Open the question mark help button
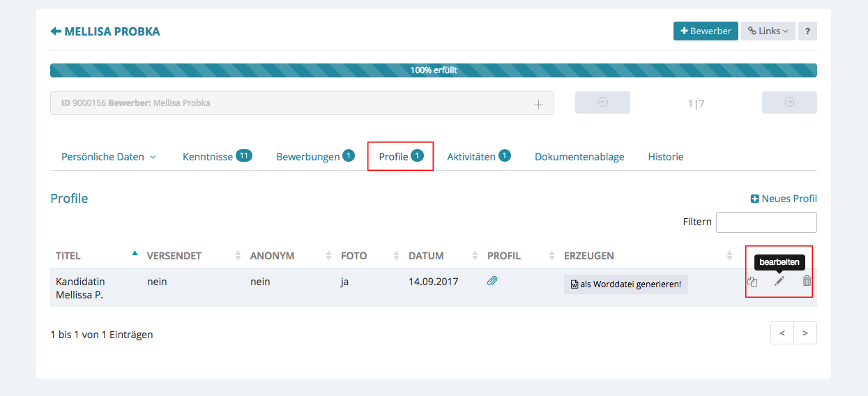 (x=807, y=31)
